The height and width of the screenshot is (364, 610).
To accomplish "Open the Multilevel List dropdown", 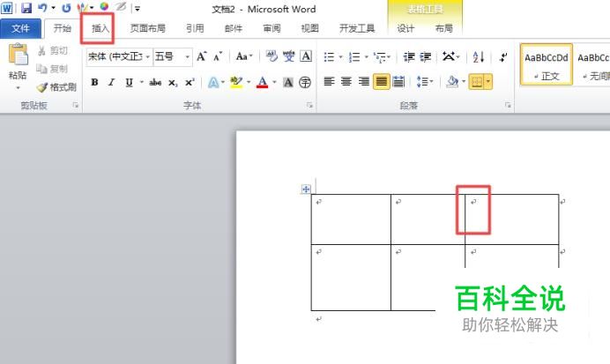I will pyautogui.click(x=382, y=57).
